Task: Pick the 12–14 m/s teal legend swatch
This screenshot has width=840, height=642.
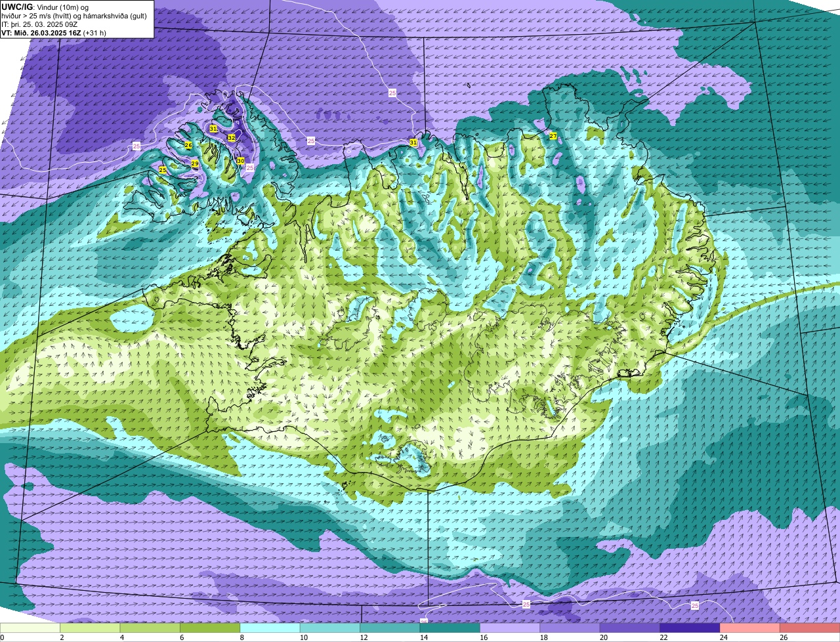Action: (390, 628)
